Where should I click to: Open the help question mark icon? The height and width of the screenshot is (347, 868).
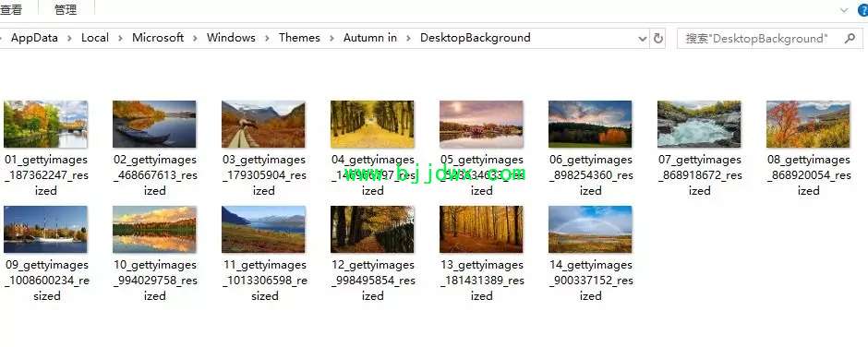863,9
